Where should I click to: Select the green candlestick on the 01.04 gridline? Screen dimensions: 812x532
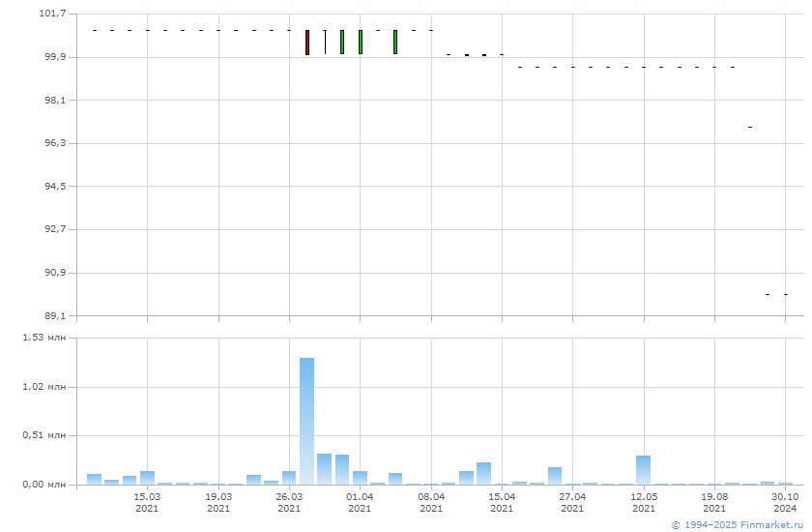[x=361, y=42]
